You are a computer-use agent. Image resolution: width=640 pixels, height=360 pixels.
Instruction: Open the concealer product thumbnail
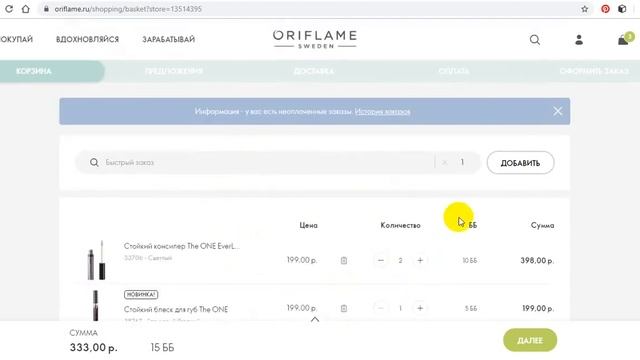[x=96, y=260]
